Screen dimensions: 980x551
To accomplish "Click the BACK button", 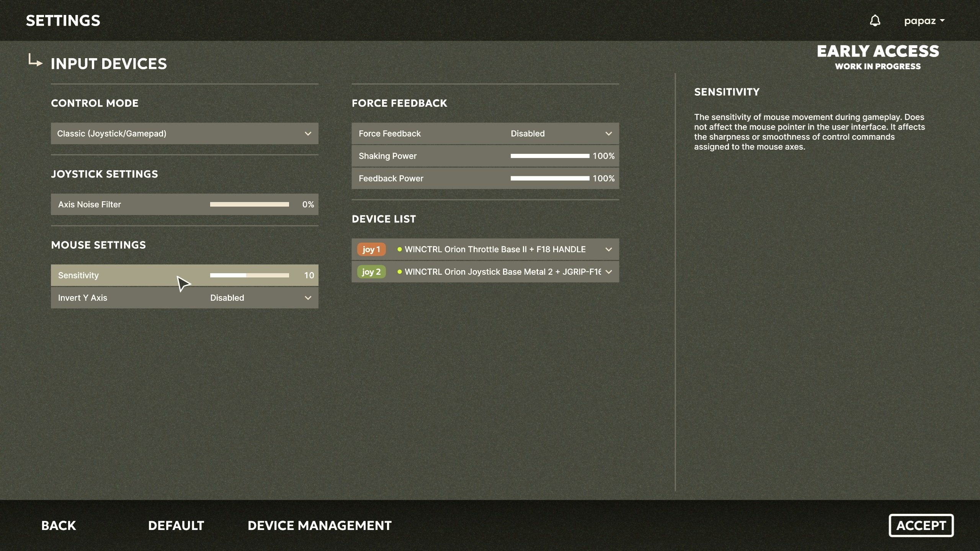I will click(x=59, y=525).
